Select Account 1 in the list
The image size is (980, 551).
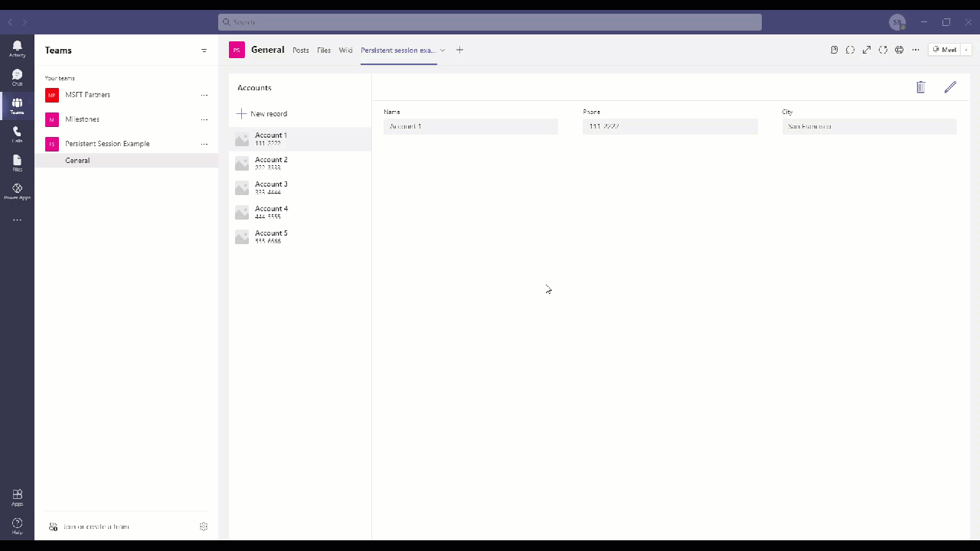click(300, 139)
